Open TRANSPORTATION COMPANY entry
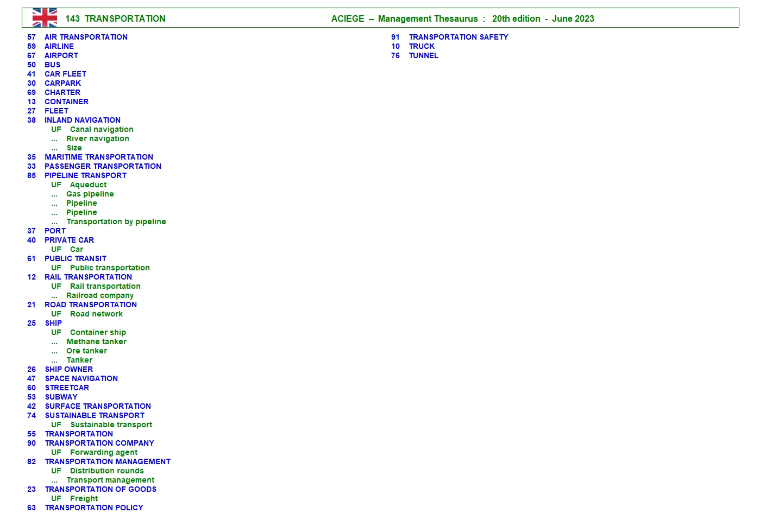 pyautogui.click(x=99, y=443)
